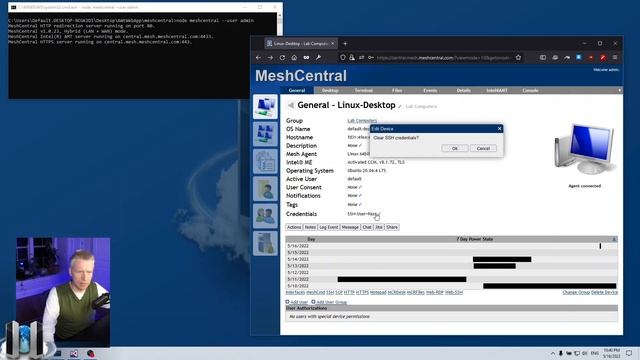The width and height of the screenshot is (640, 360).
Task: Click the Message button
Action: 350,227
